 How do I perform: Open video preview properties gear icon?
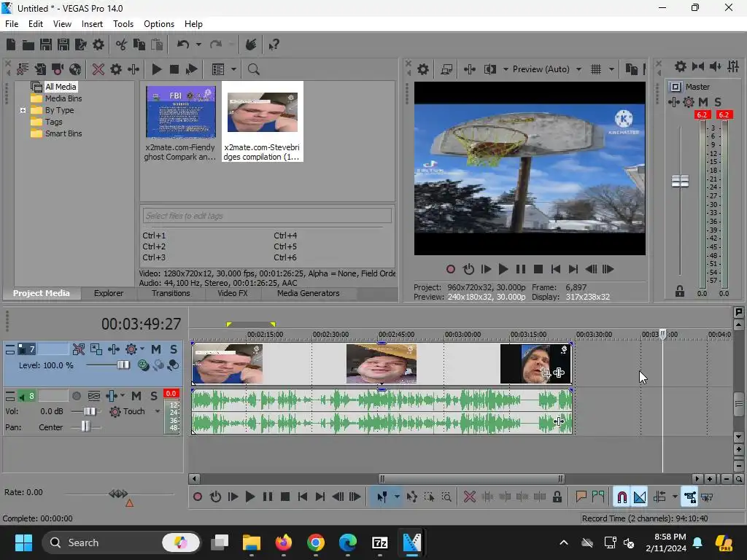pos(423,69)
